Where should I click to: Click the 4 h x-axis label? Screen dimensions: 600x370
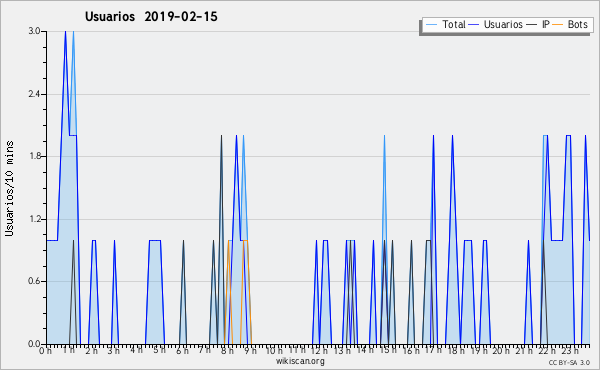pos(136,350)
